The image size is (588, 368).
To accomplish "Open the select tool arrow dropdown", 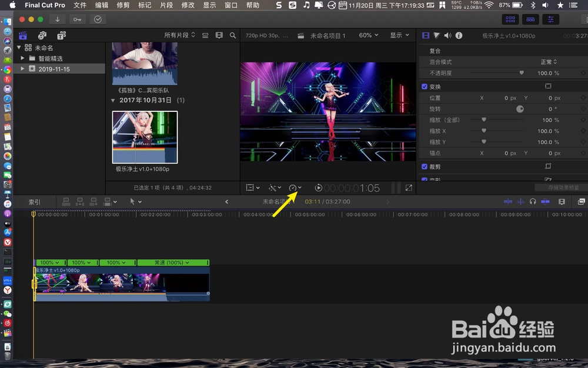I will coord(136,201).
